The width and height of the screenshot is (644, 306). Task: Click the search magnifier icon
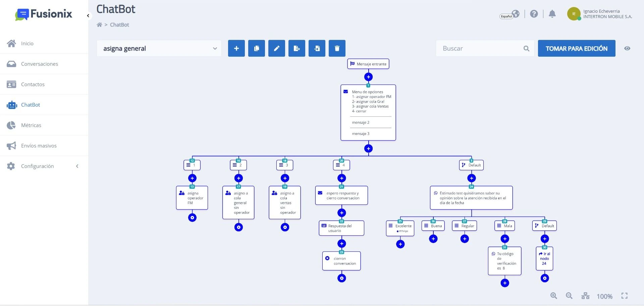pos(526,49)
